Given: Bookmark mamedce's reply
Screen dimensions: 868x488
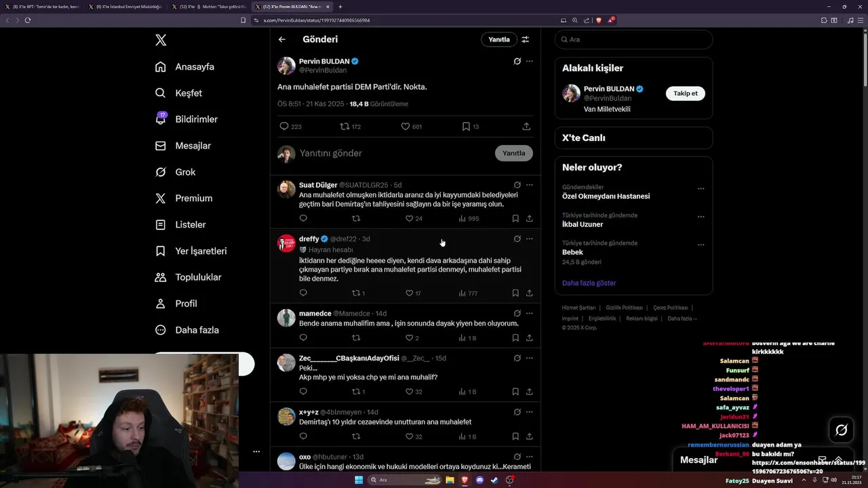Looking at the screenshot, I should click(515, 338).
